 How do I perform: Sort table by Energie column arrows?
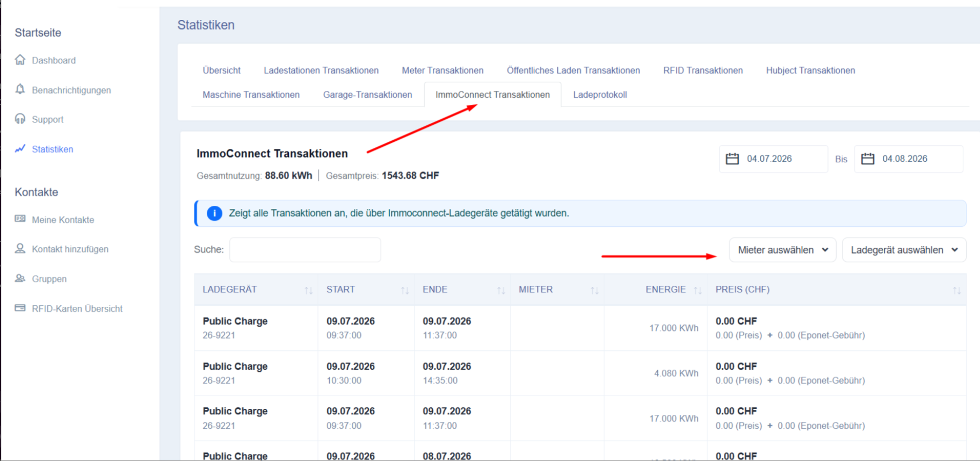coord(698,290)
